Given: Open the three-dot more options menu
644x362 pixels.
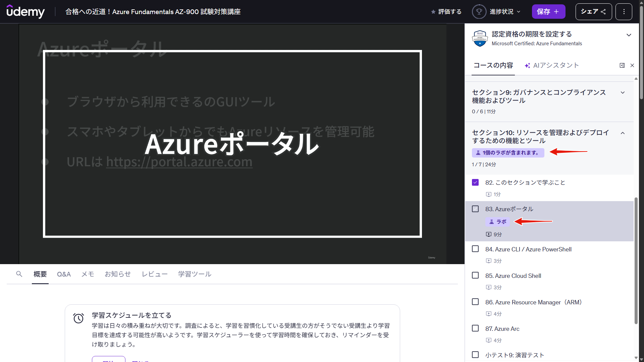Looking at the screenshot, I should 624,12.
